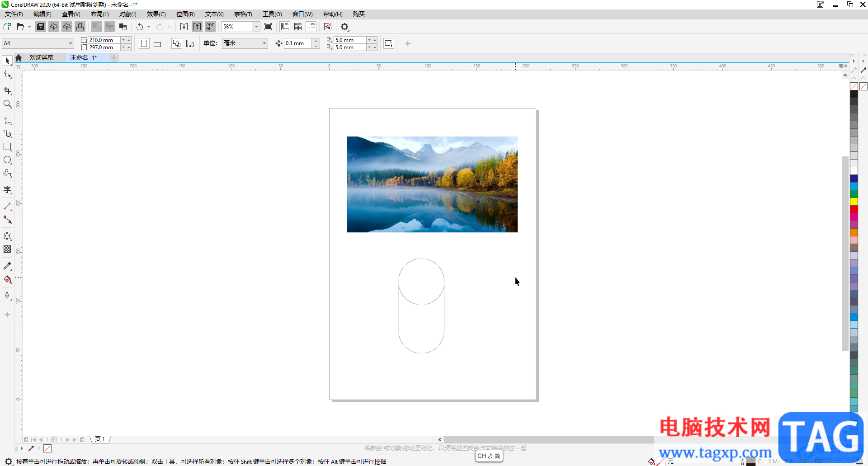Set page orientation to portrait

point(144,43)
